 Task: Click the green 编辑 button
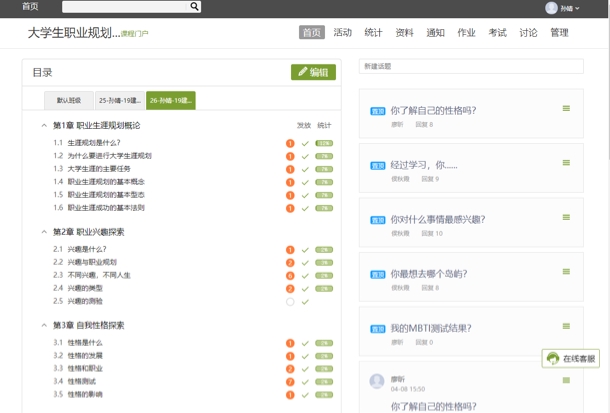pyautogui.click(x=313, y=72)
